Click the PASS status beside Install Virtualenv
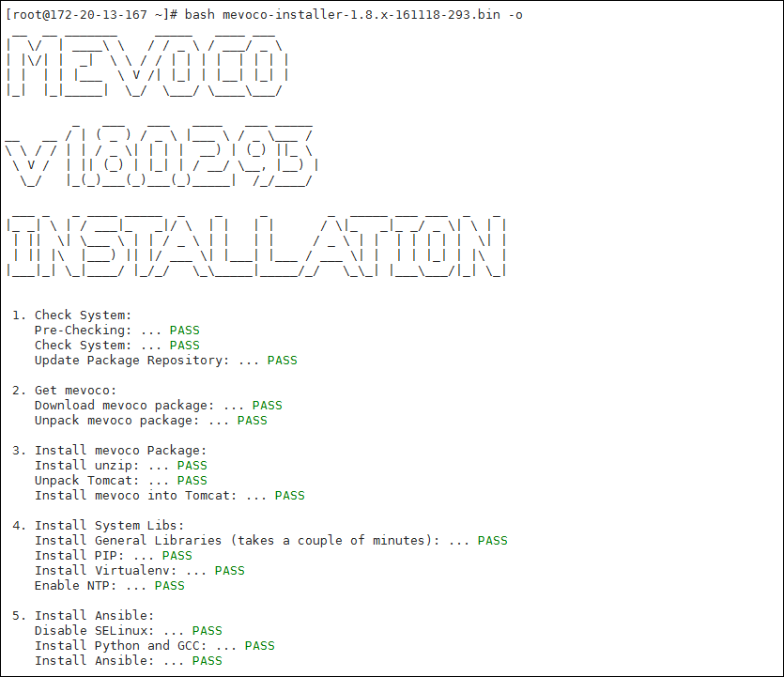 click(229, 570)
